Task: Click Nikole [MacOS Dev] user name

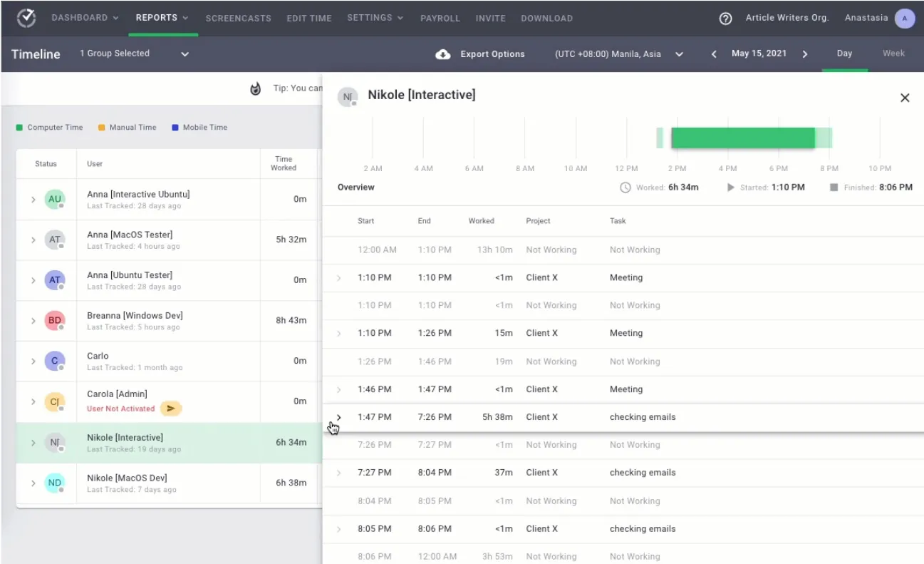Action: pos(127,478)
